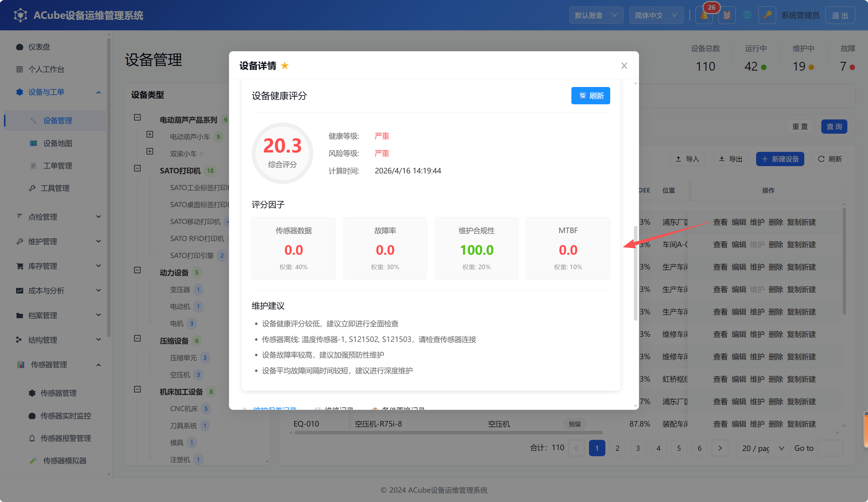868x502 pixels.
Task: Collapse the 电动葫芦产品系列 tree node
Action: point(137,117)
